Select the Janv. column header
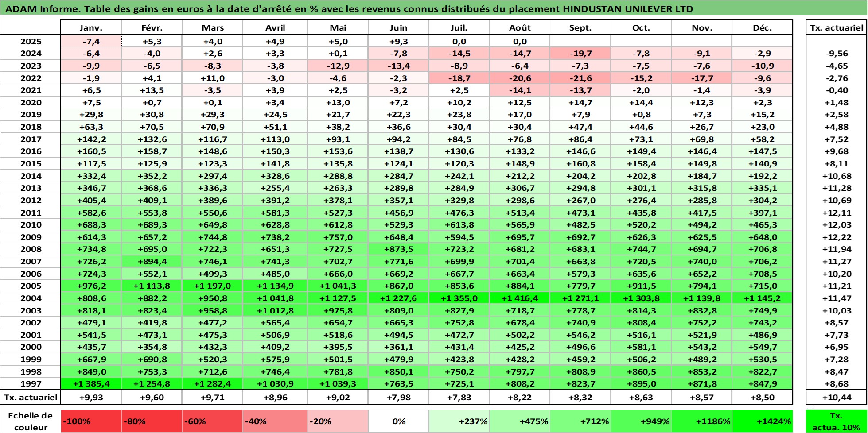The width and height of the screenshot is (868, 433). [x=91, y=27]
